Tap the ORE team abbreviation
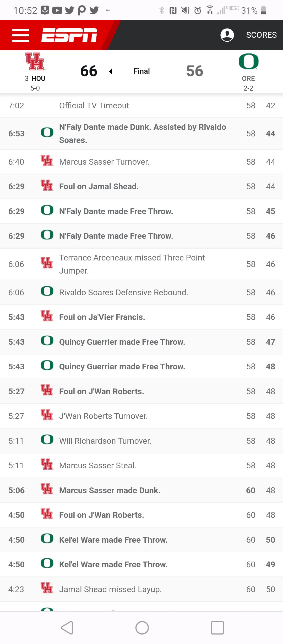The image size is (283, 644). click(x=248, y=79)
